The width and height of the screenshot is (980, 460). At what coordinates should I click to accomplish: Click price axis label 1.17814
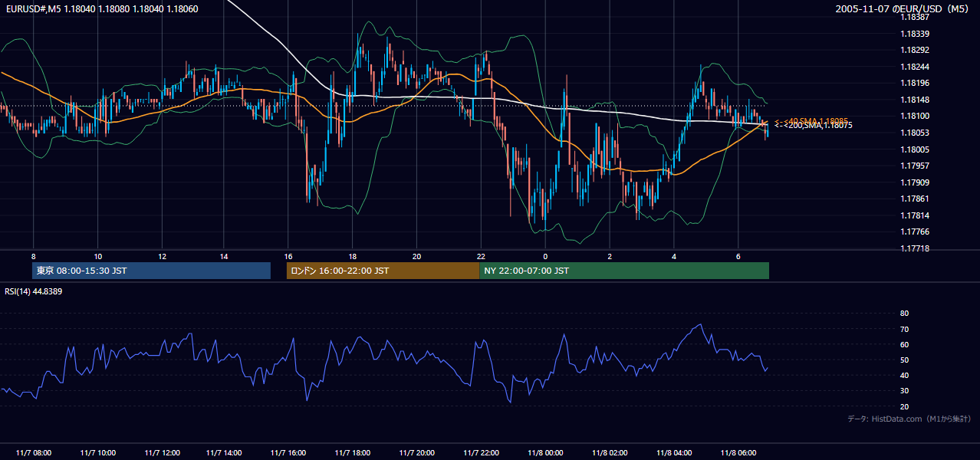coord(915,215)
